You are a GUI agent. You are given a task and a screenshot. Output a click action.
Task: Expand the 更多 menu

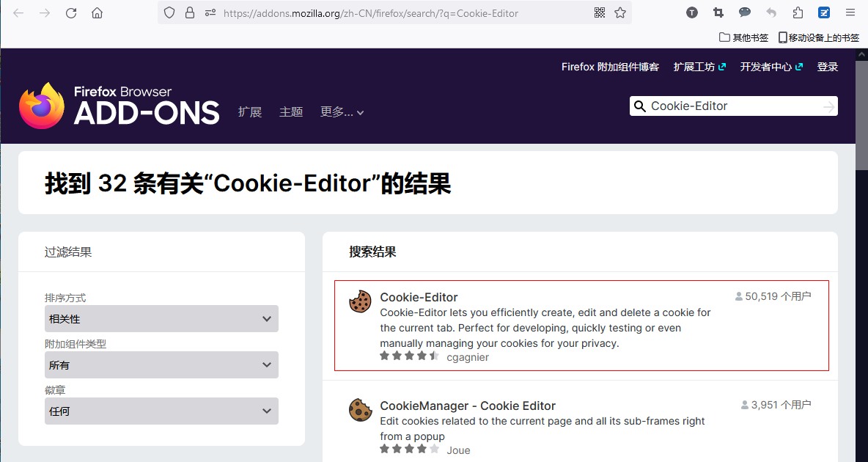pos(342,112)
